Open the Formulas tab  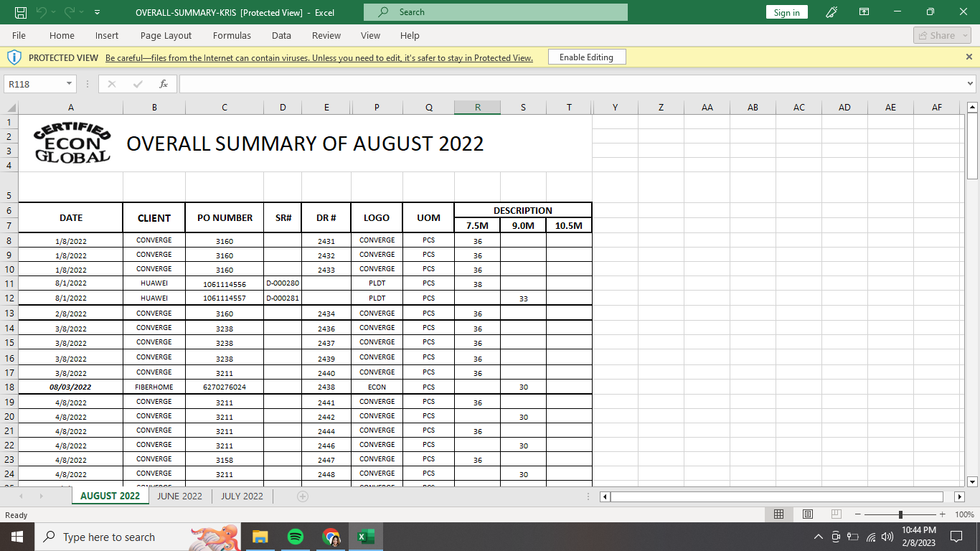pyautogui.click(x=232, y=35)
